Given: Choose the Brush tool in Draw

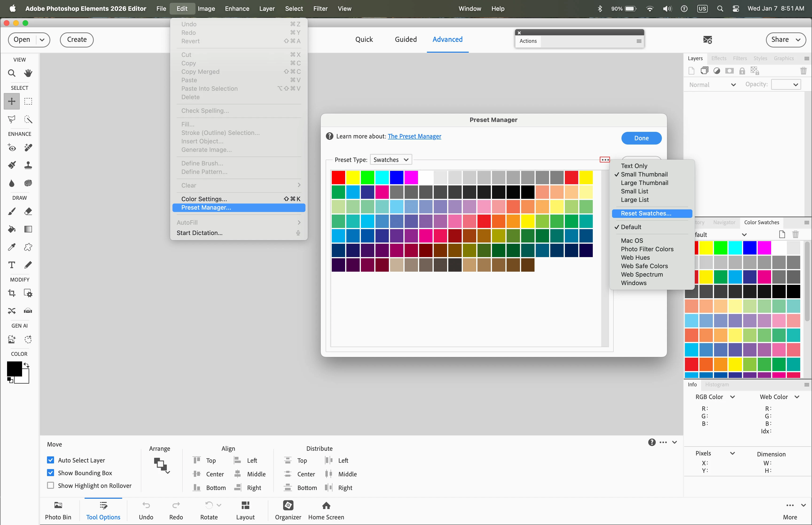Looking at the screenshot, I should click(12, 211).
